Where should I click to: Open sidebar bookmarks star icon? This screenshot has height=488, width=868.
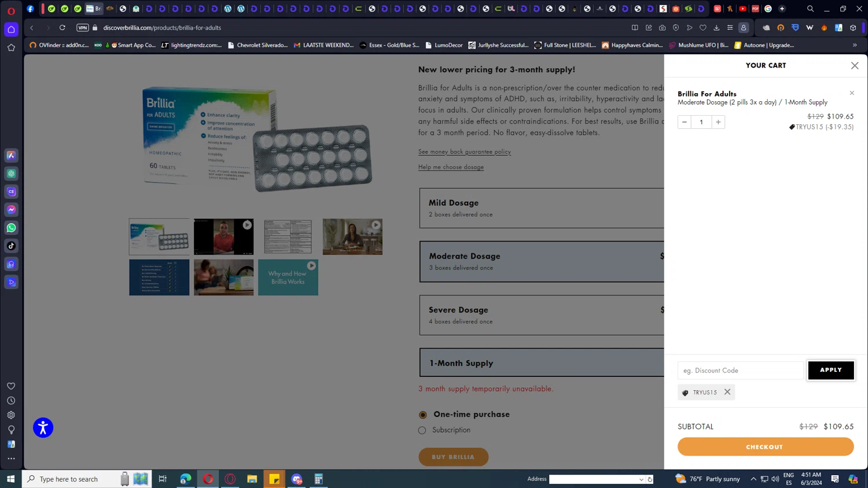11,48
